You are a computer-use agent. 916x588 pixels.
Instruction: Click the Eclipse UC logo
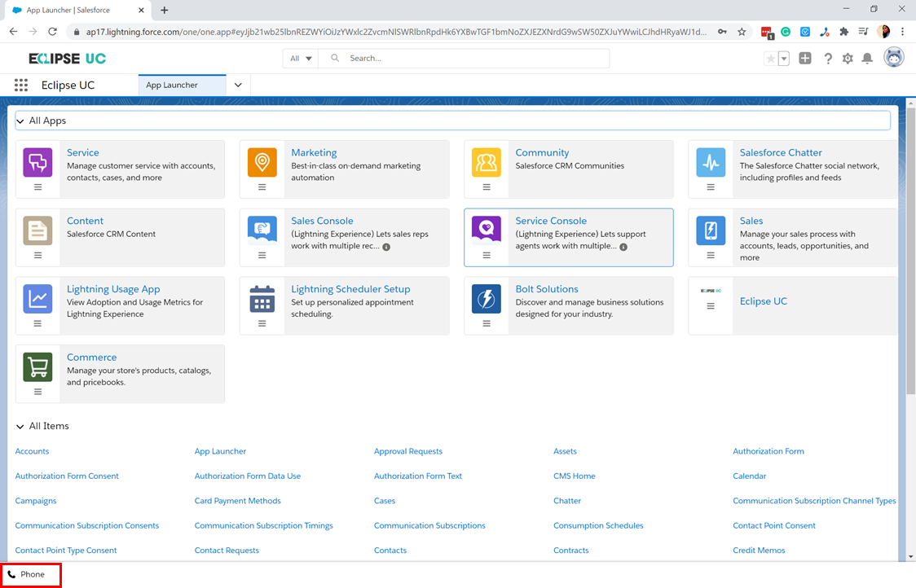pos(67,59)
